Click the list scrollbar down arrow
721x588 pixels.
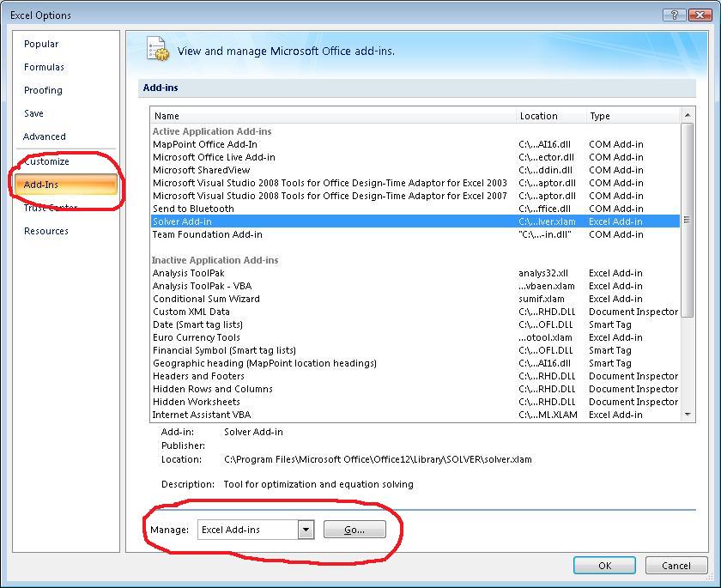688,415
